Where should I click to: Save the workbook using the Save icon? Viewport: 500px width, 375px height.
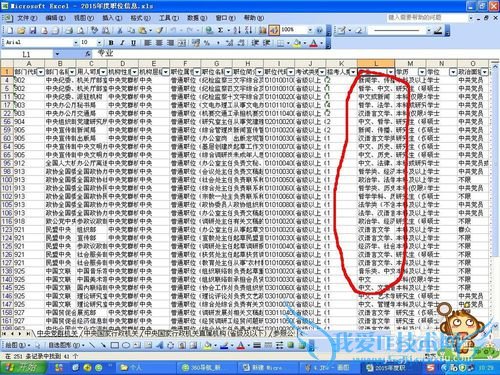pos(33,31)
